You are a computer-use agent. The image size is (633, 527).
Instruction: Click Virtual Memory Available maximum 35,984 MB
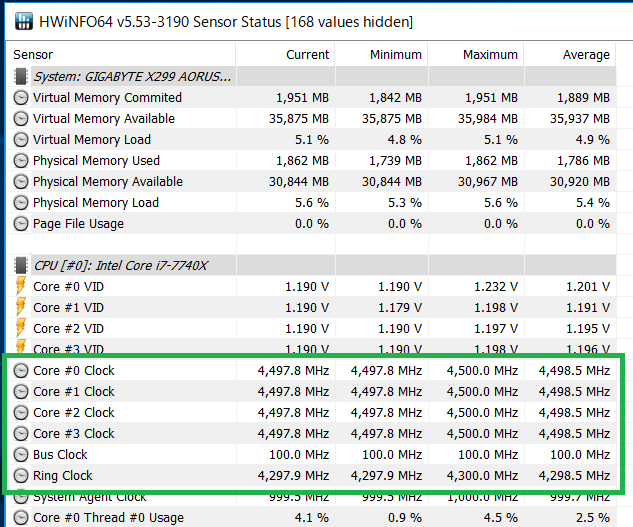point(488,118)
